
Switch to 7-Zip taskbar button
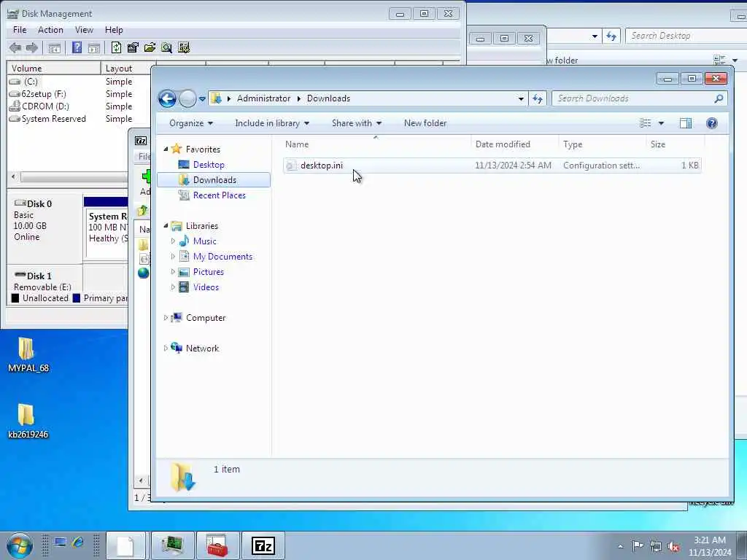tap(263, 545)
